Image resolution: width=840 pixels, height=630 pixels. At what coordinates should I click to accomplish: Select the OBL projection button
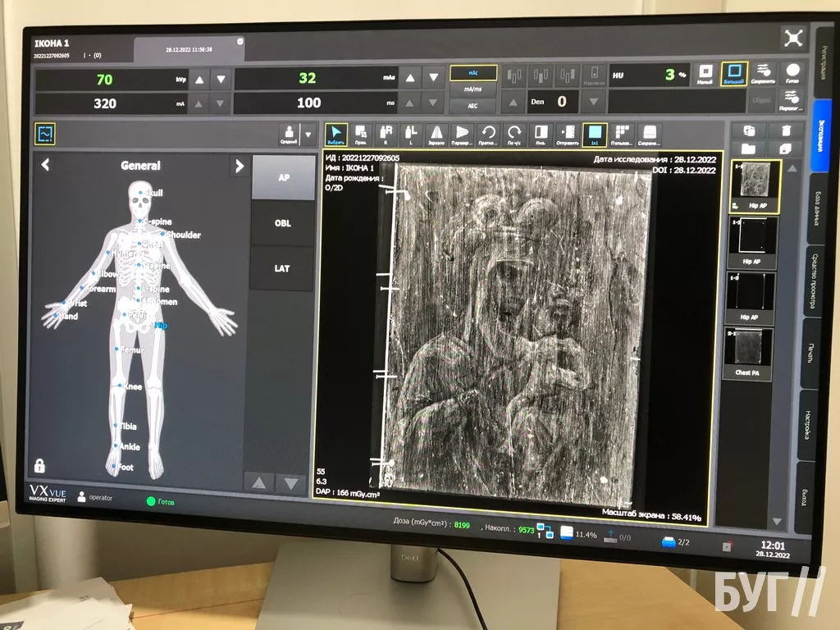click(x=282, y=223)
